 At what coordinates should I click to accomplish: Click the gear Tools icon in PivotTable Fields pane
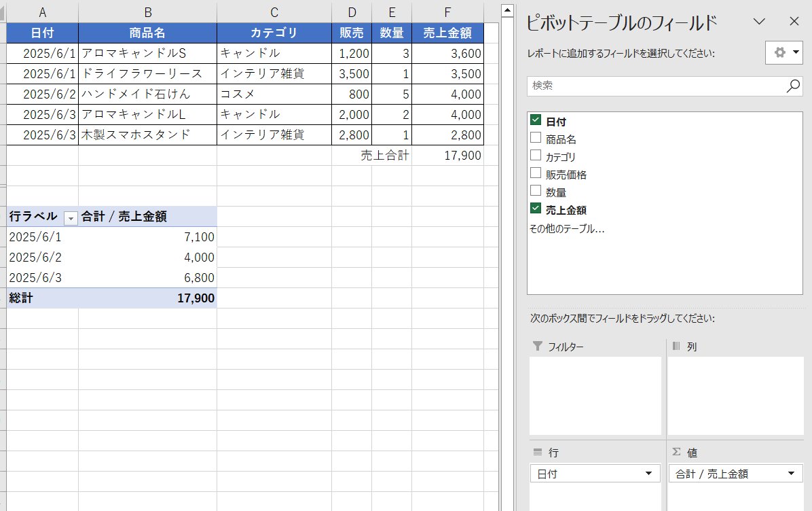(779, 52)
